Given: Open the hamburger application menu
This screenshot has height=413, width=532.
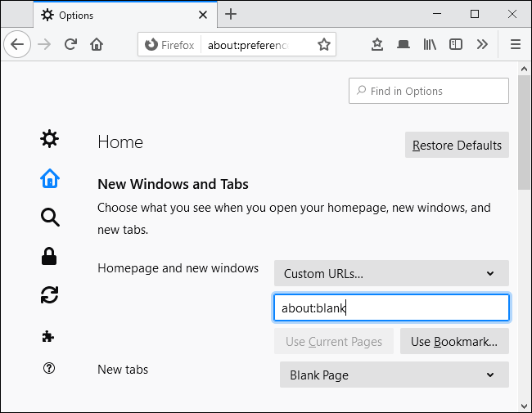Looking at the screenshot, I should 515,45.
